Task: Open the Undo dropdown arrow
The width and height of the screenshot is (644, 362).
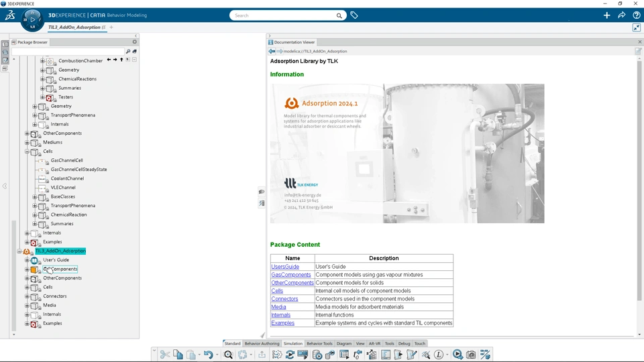Action: (x=217, y=355)
